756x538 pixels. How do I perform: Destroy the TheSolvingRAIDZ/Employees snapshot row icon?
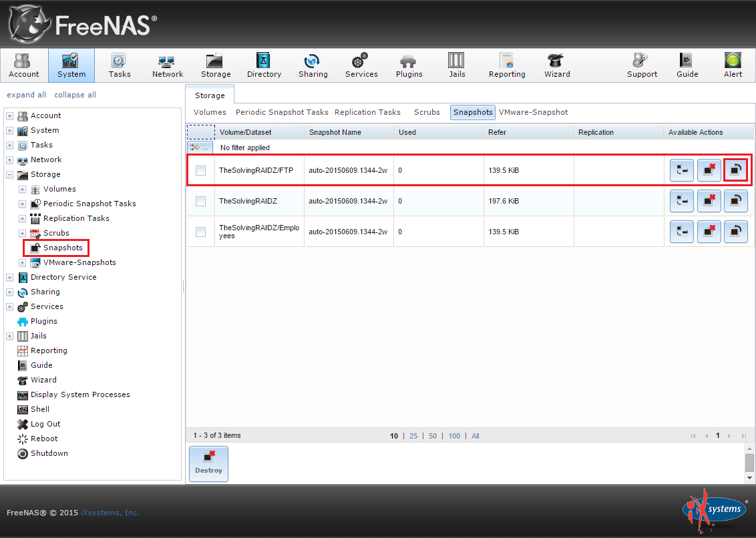point(709,232)
